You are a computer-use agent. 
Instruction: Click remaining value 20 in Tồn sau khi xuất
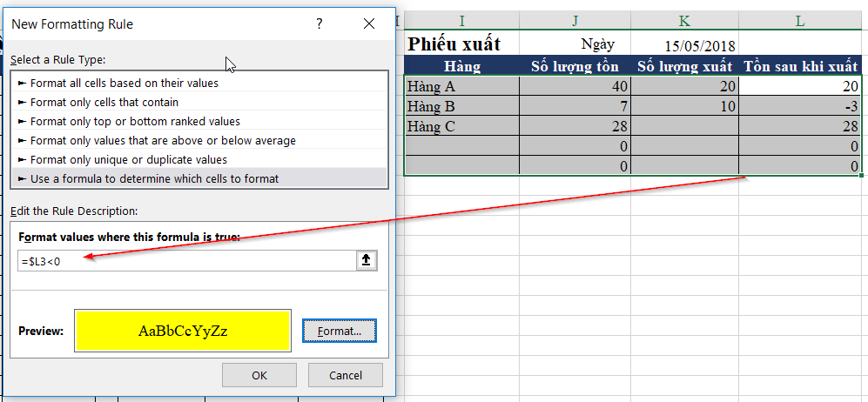800,86
